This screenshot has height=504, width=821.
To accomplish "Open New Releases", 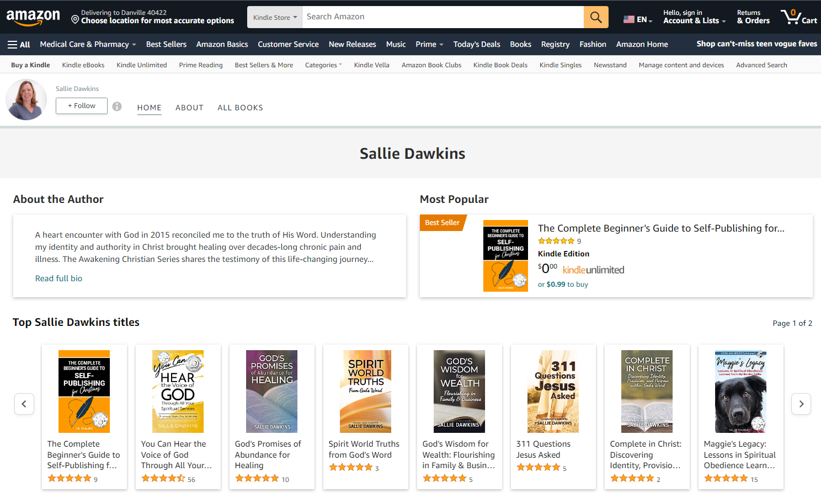I will pyautogui.click(x=352, y=44).
